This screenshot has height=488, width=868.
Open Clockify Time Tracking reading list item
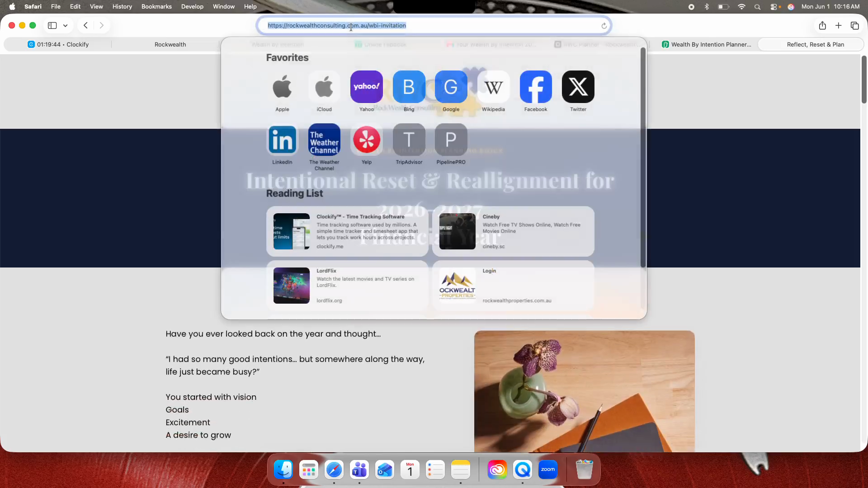coord(347,231)
